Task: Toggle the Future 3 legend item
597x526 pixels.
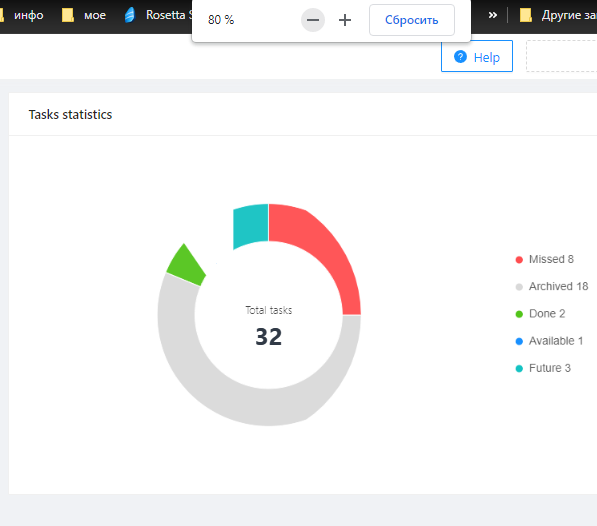Action: tap(543, 368)
